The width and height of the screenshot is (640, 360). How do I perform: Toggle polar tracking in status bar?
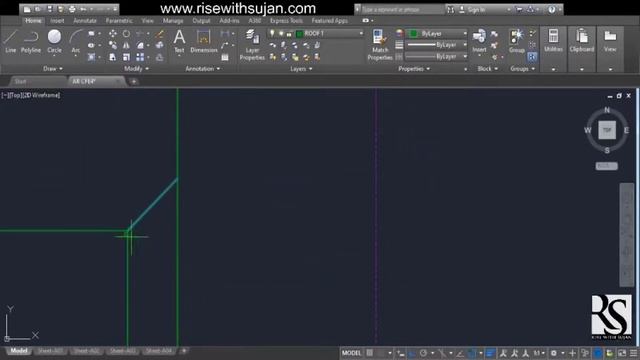coord(423,353)
